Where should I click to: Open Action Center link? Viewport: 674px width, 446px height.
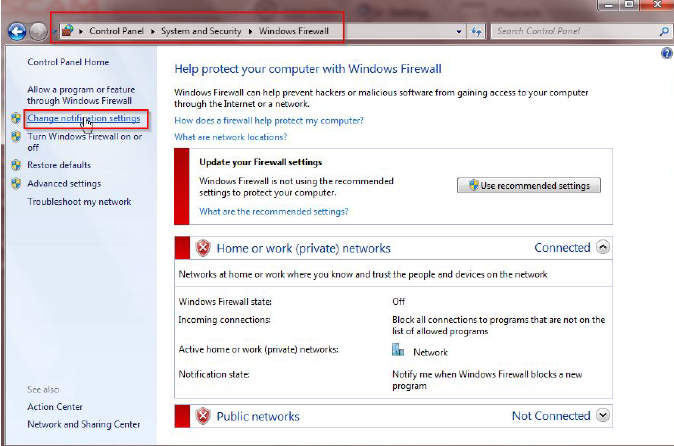pos(55,406)
